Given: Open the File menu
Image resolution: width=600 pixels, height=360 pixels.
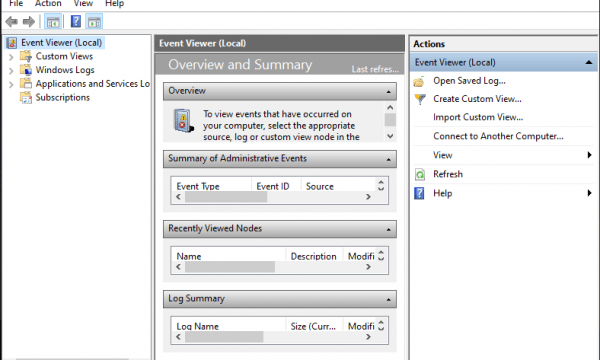Looking at the screenshot, I should coord(16,3).
